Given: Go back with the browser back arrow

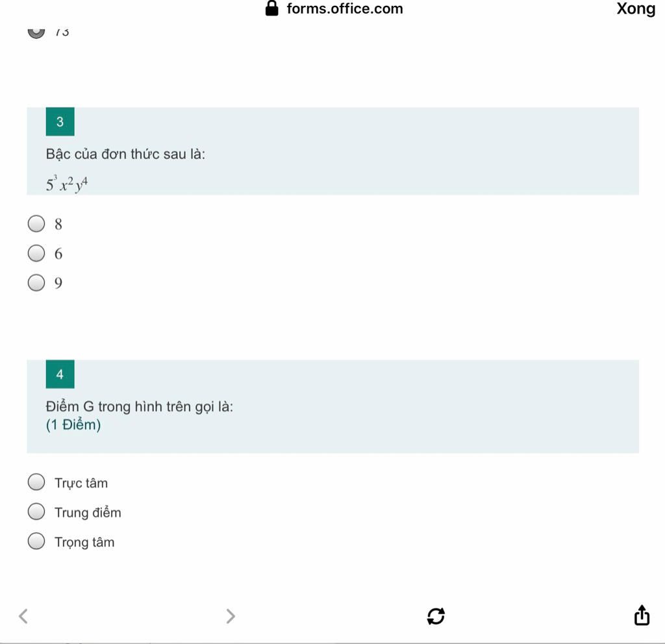Looking at the screenshot, I should (x=23, y=615).
